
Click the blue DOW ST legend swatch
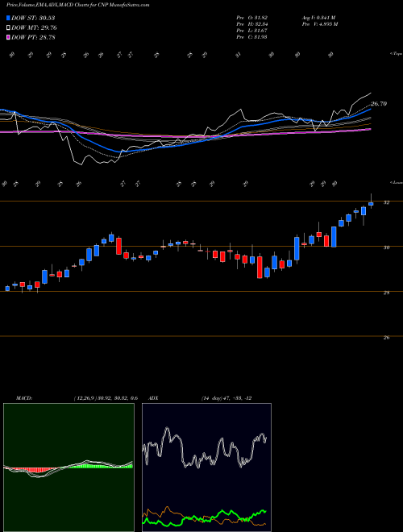coord(9,18)
